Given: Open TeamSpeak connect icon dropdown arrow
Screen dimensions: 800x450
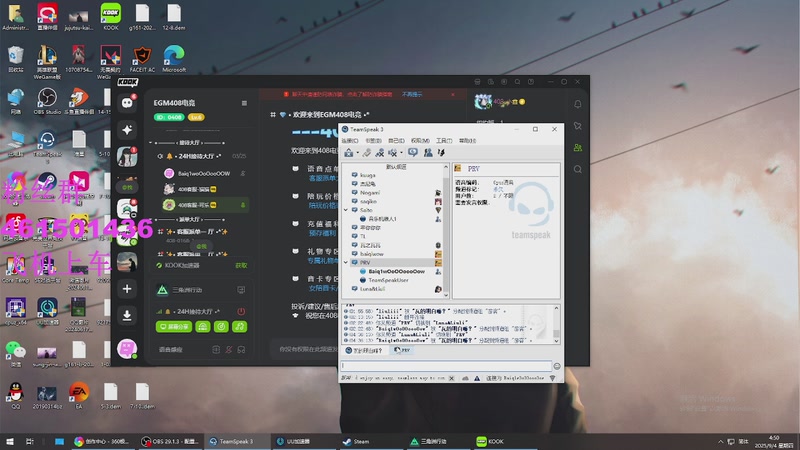Looking at the screenshot, I should (x=357, y=153).
